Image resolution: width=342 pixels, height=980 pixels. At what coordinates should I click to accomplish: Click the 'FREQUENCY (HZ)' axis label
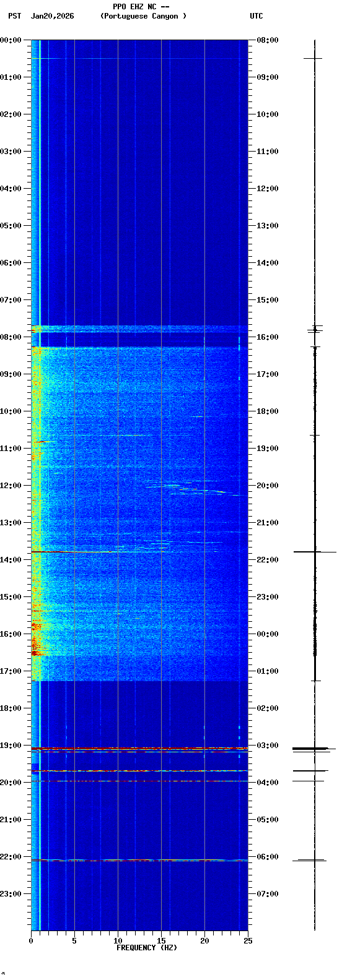pos(147,948)
